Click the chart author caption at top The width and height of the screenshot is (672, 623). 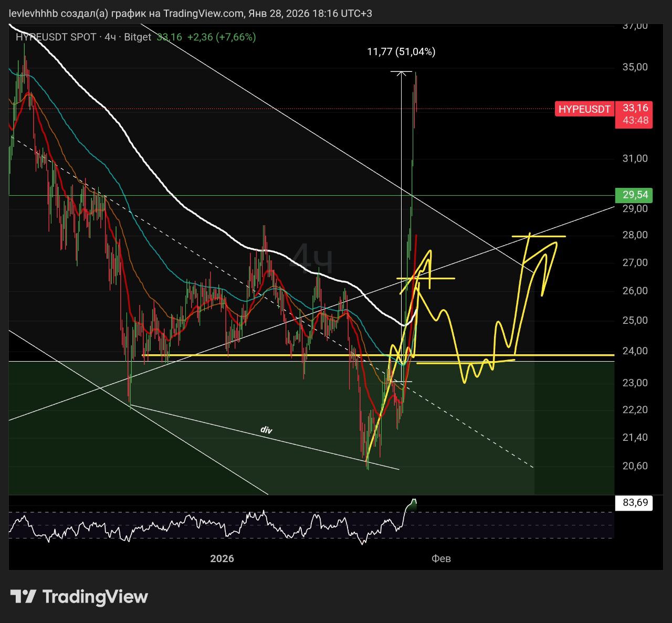[x=190, y=13]
